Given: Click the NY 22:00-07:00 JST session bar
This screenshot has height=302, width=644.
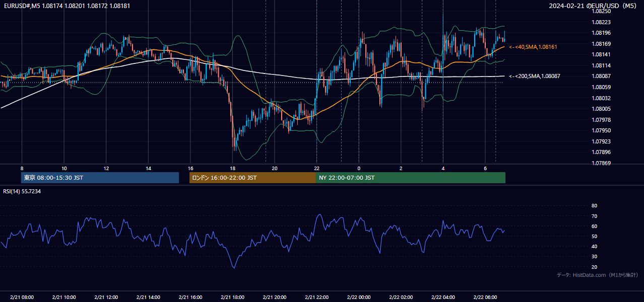Looking at the screenshot, I should pyautogui.click(x=411, y=178).
